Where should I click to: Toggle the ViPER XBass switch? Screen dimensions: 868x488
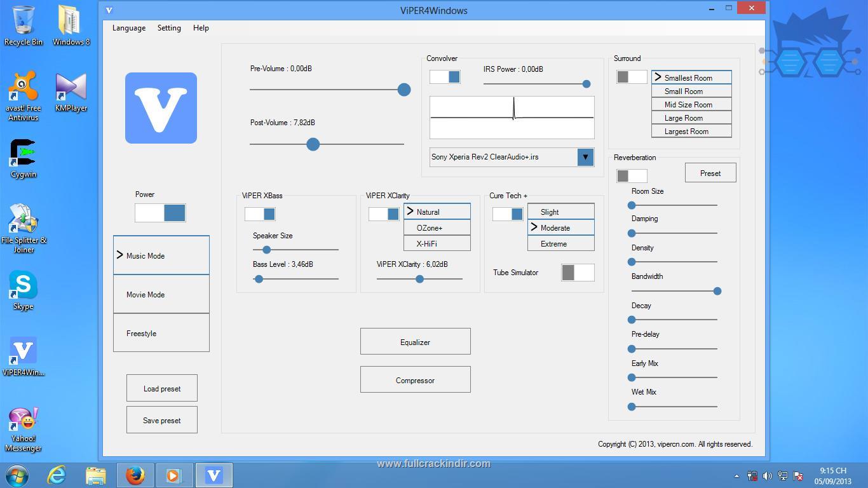click(x=260, y=214)
